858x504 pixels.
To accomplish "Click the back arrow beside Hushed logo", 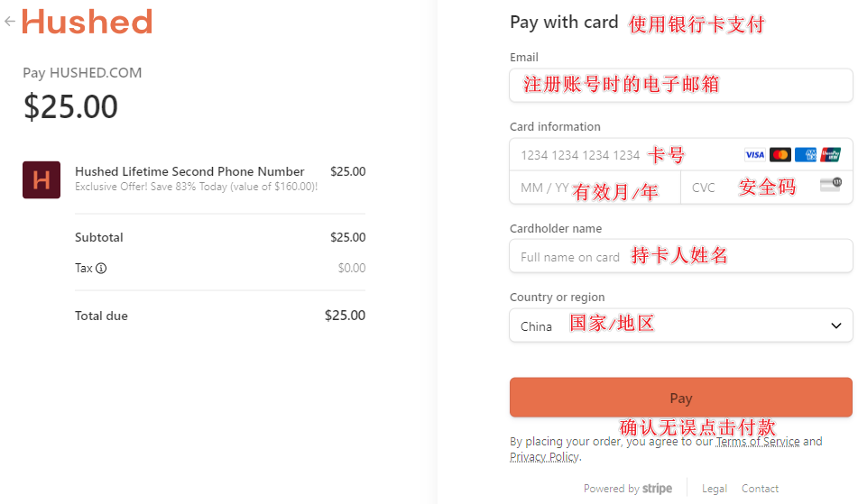I will (x=10, y=22).
